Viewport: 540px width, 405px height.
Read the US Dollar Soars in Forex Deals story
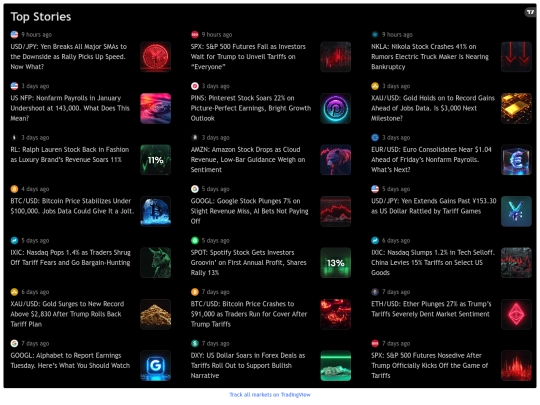tap(248, 365)
